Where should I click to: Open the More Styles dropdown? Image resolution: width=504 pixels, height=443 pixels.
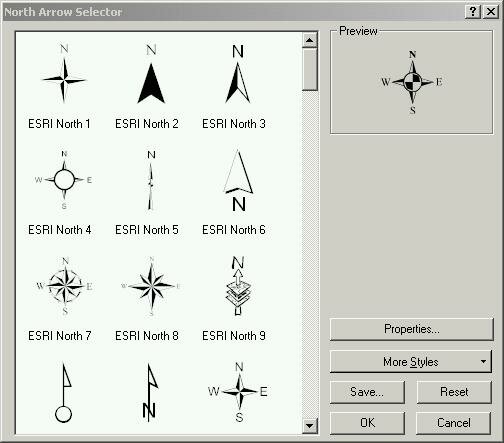411,362
